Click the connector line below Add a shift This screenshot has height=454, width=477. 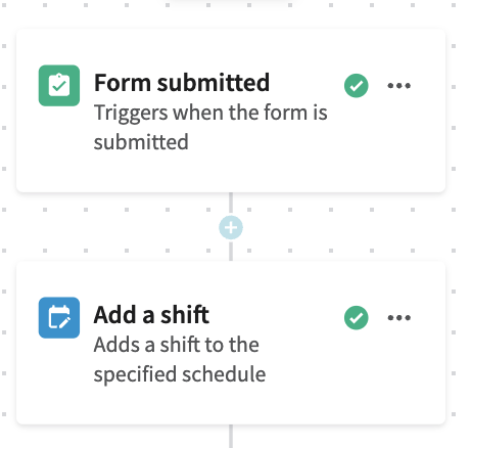click(x=231, y=437)
